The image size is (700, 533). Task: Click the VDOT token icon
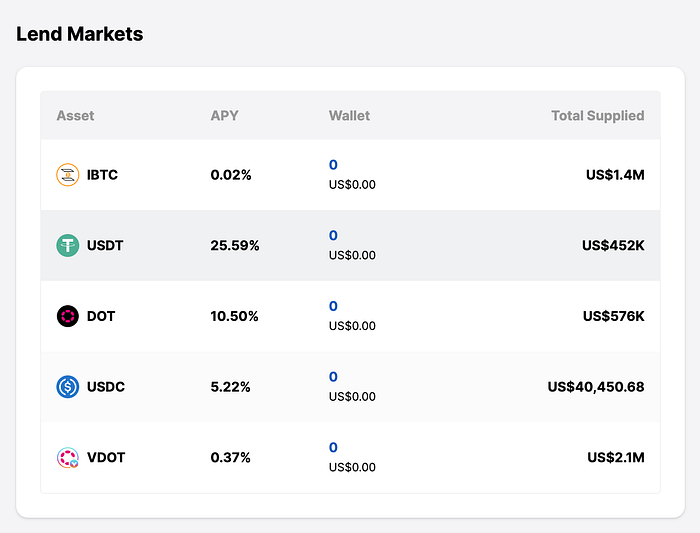[67, 458]
